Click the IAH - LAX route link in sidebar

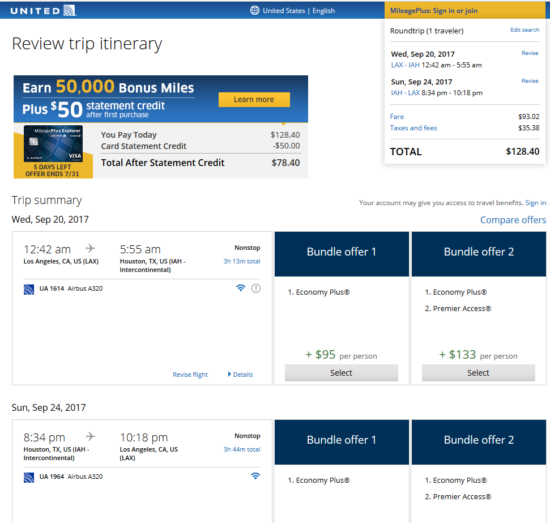pyautogui.click(x=405, y=93)
